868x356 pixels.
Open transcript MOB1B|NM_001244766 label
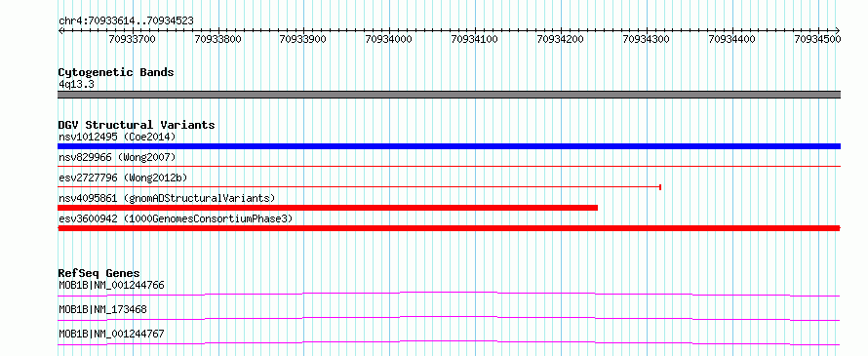click(x=111, y=285)
